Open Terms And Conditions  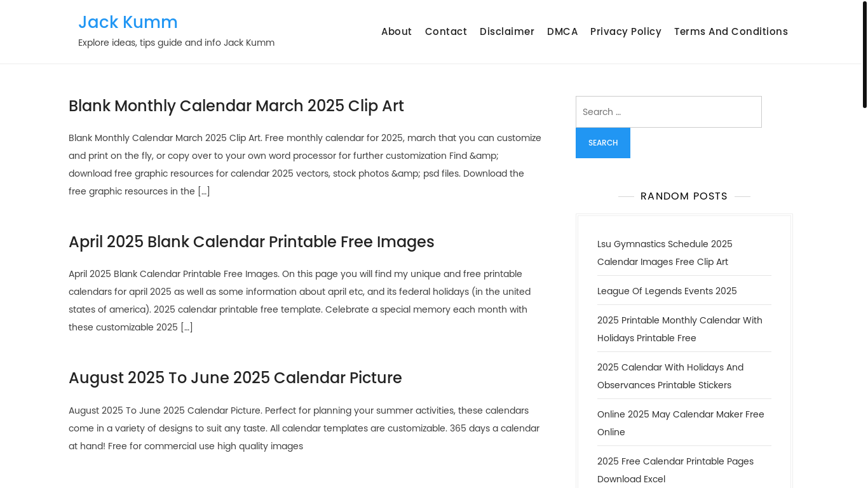[731, 32]
